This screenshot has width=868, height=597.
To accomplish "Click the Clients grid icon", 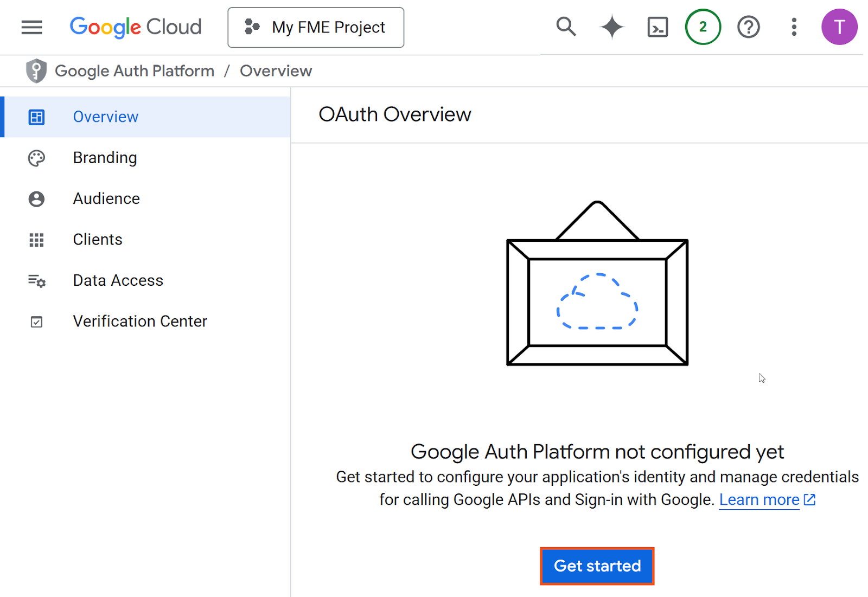I will (x=36, y=240).
